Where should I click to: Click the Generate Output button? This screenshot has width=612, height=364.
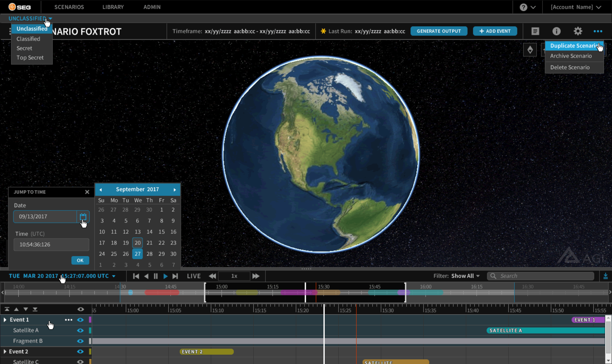pos(439,31)
